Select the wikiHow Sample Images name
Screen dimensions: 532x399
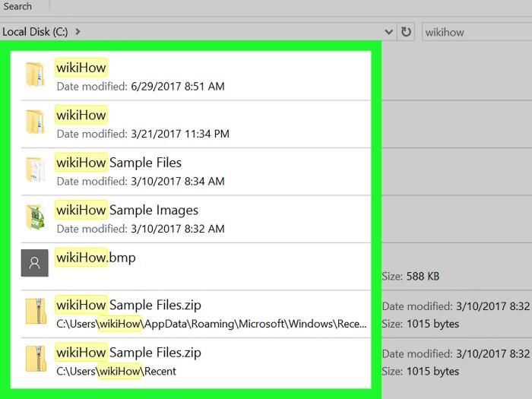pos(127,210)
